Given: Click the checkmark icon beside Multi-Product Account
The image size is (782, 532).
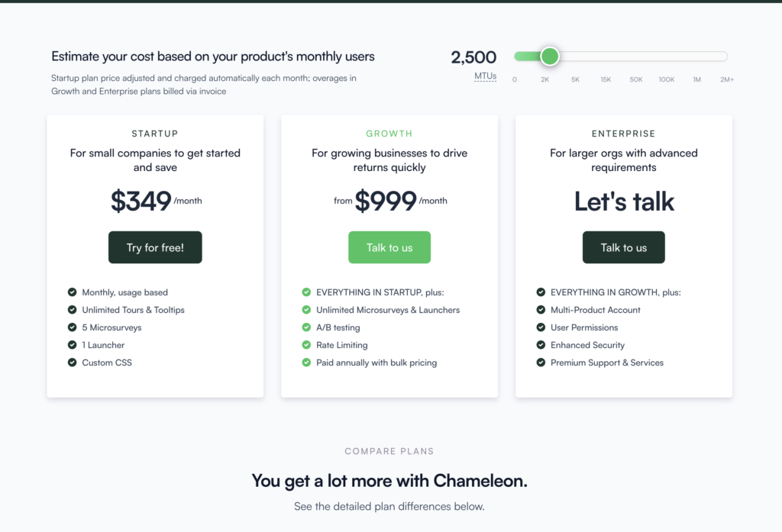Looking at the screenshot, I should (541, 310).
